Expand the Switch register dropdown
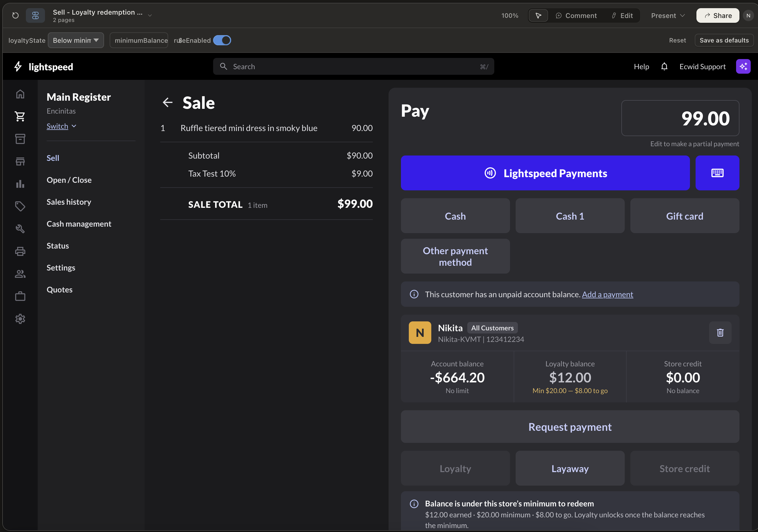The height and width of the screenshot is (532, 758). (x=61, y=126)
